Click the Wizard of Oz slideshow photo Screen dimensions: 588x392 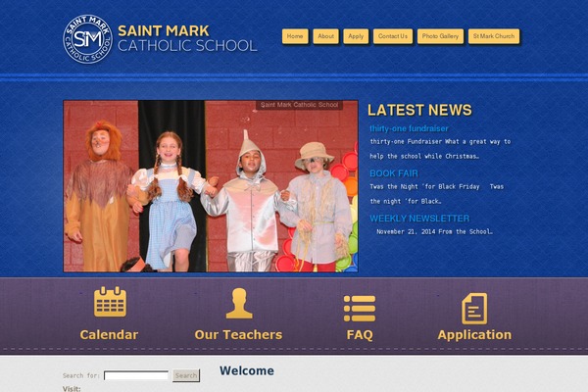(211, 186)
